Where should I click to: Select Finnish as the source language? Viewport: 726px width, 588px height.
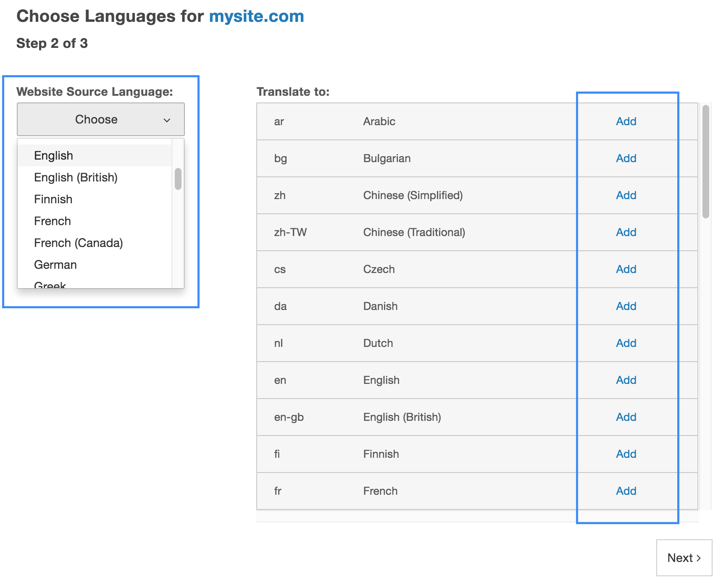pyautogui.click(x=53, y=199)
